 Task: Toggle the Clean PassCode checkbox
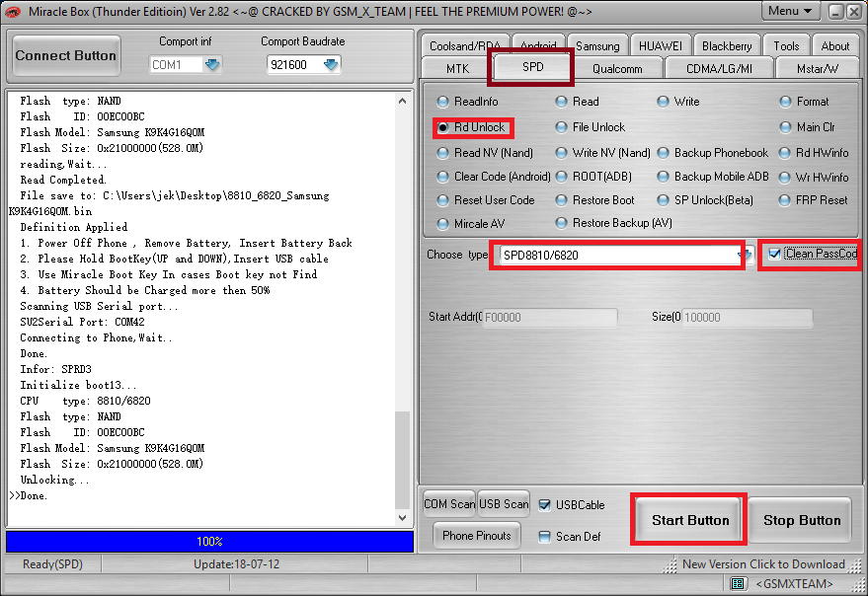click(774, 254)
